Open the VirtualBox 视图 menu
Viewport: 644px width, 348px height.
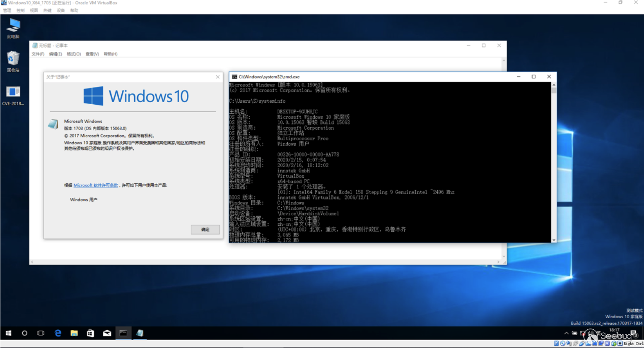[x=34, y=10]
